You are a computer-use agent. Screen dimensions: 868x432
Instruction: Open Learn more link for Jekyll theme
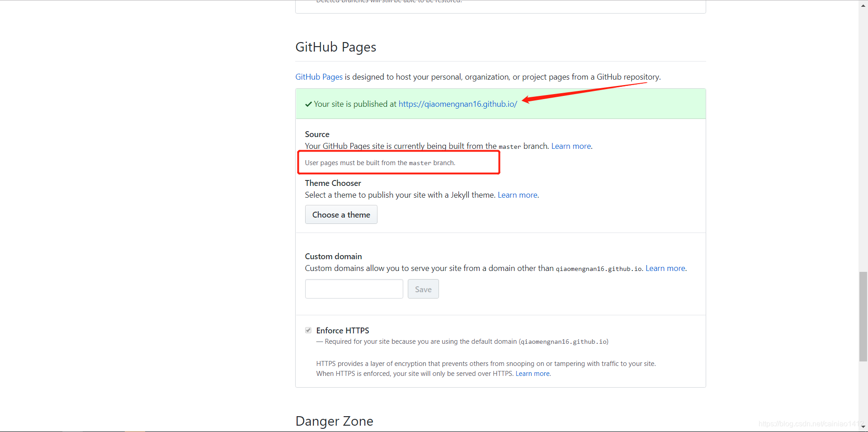pyautogui.click(x=518, y=195)
